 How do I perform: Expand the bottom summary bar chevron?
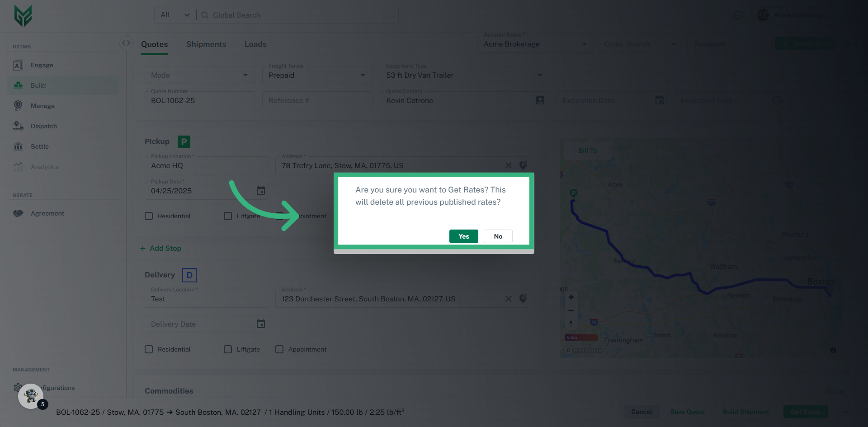tap(845, 412)
